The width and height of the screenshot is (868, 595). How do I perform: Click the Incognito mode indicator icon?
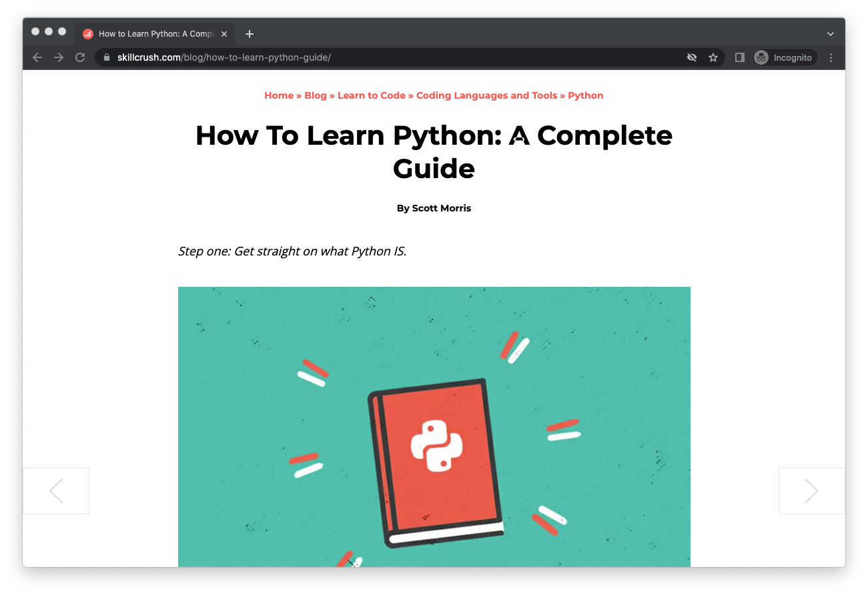(x=761, y=57)
